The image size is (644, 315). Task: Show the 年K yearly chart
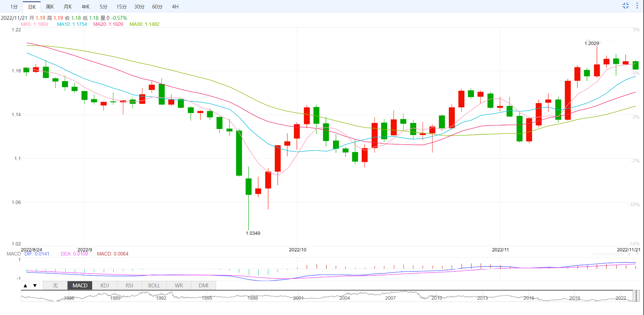click(86, 7)
